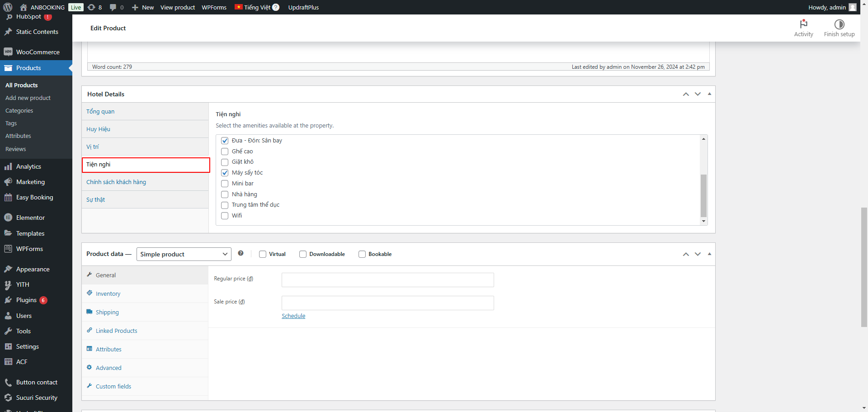This screenshot has height=412, width=868.
Task: Move Product data panel up
Action: 686,254
